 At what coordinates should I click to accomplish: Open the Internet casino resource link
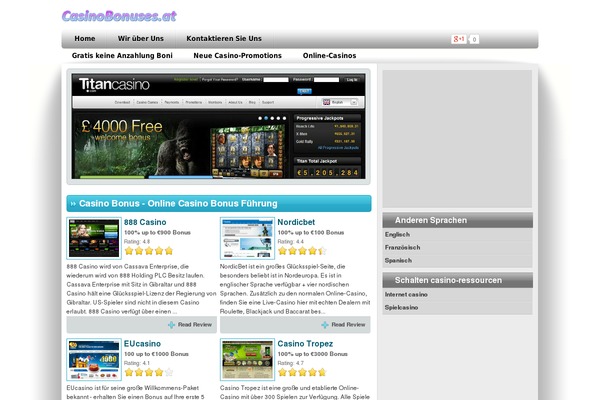point(406,294)
